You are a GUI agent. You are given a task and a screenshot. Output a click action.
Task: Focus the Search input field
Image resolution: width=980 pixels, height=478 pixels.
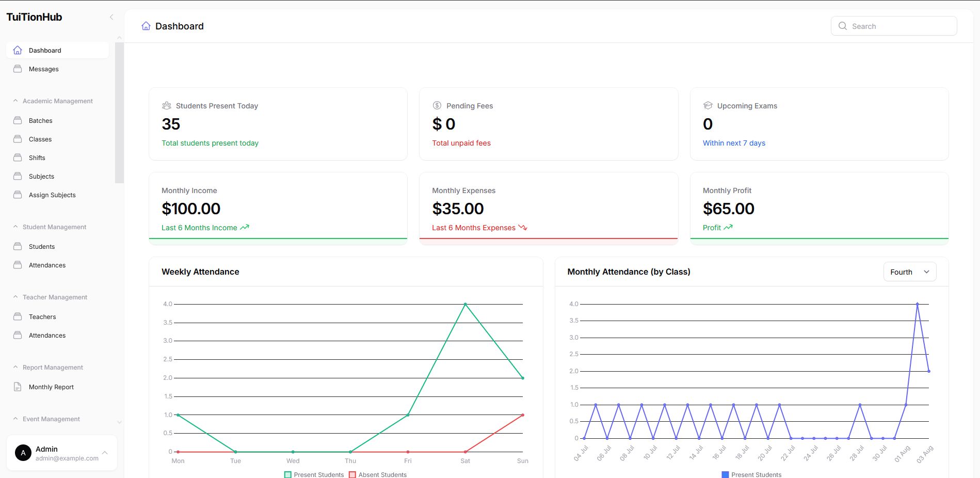901,26
